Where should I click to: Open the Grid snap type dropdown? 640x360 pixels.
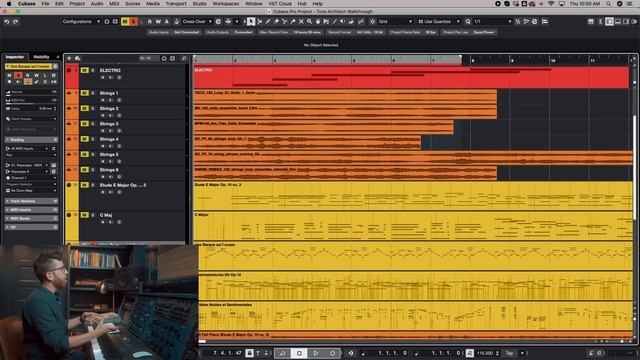tap(395, 21)
